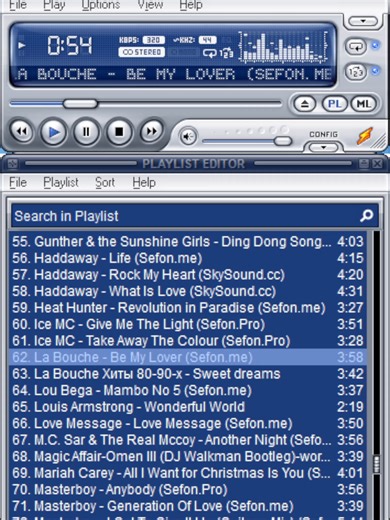390x520 pixels.
Task: Select track 63 La Bouche Sweet dreams
Action: [x=188, y=374]
